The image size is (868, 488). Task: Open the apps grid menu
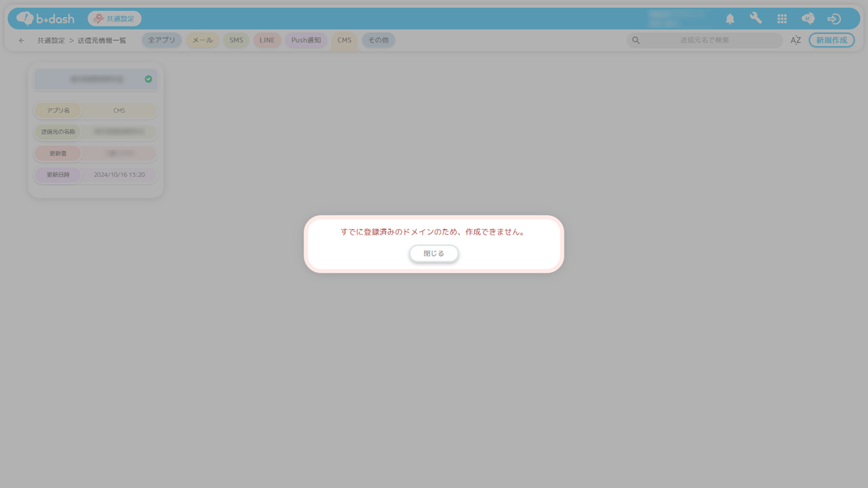[x=782, y=19]
